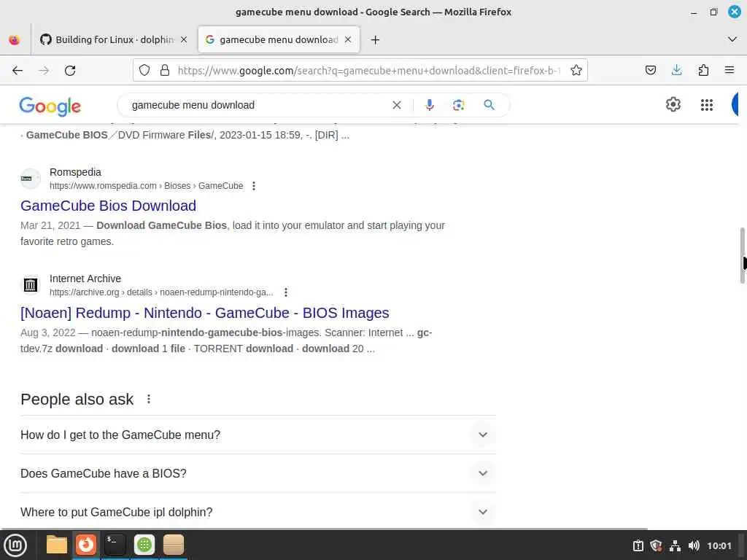Activate Firefox in the taskbar
The height and width of the screenshot is (560, 747).
click(86, 545)
